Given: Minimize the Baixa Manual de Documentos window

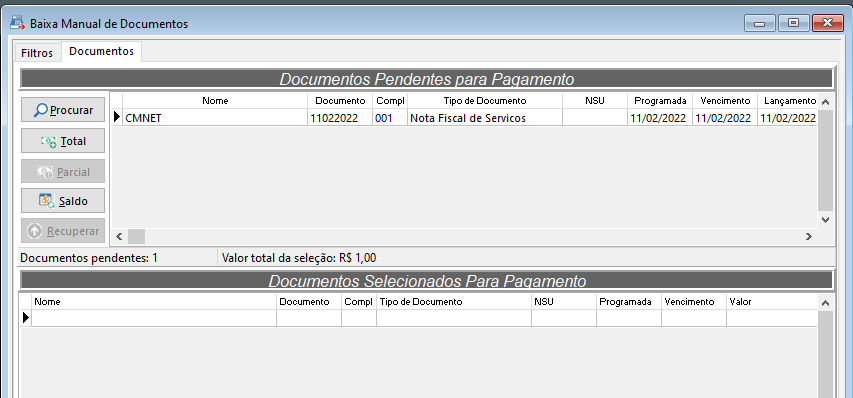Looking at the screenshot, I should [x=760, y=23].
